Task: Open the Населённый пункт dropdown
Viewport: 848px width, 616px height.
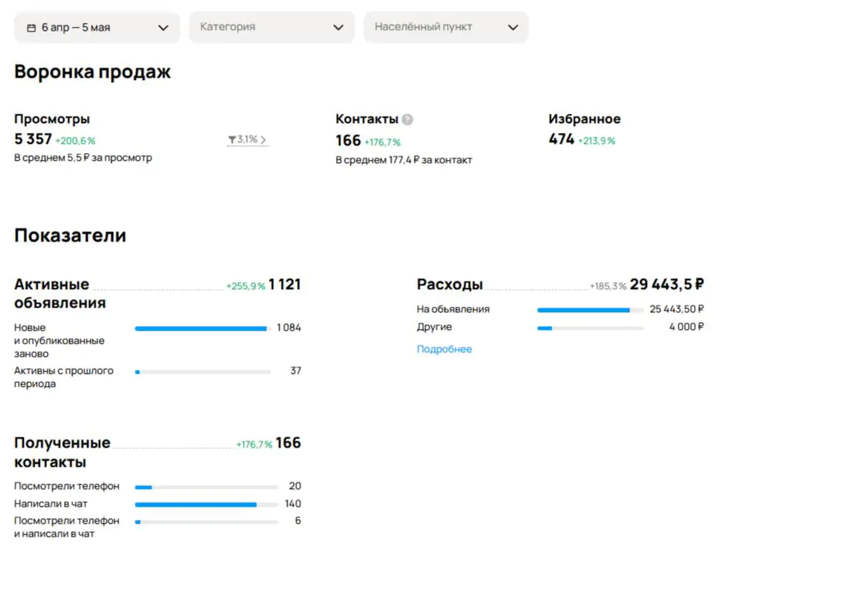Action: 446,27
